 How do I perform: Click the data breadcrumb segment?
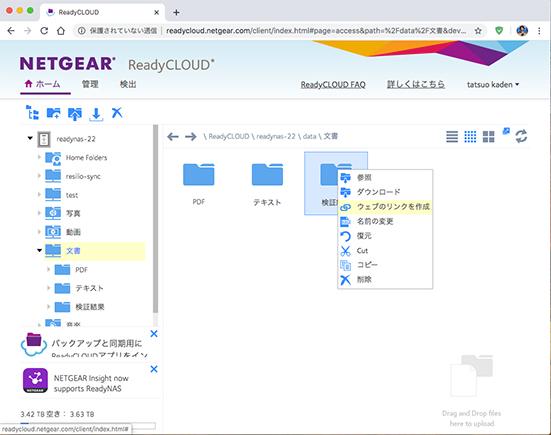[309, 136]
